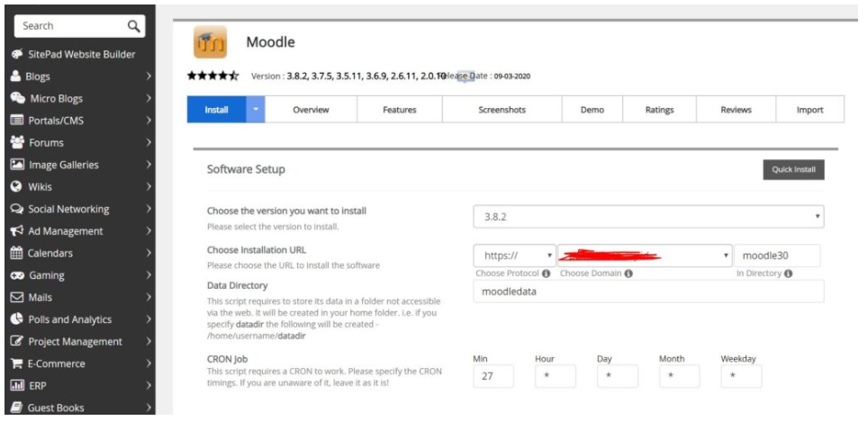Click the Software Setup heading
Image resolution: width=868 pixels, height=421 pixels.
coord(247,169)
